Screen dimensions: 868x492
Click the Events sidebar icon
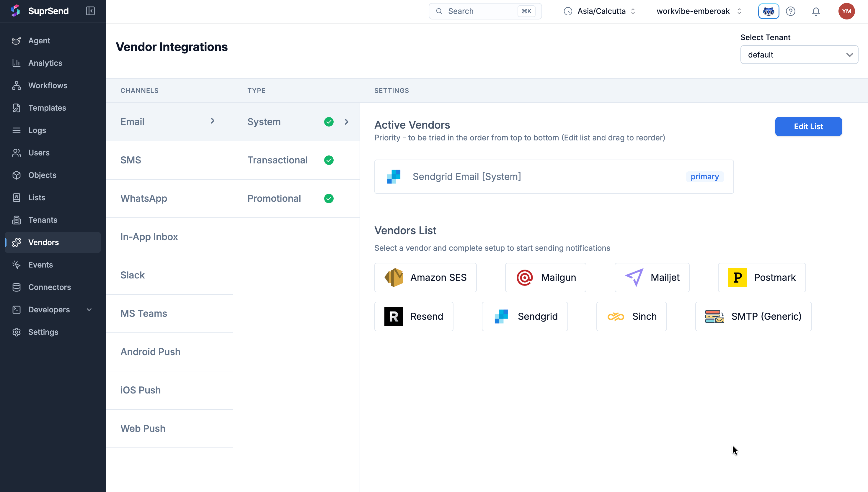click(16, 265)
